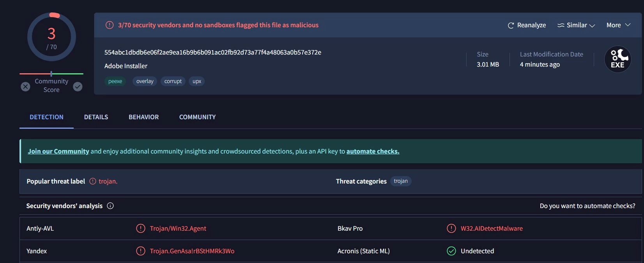Switch to the DETAILS tab

pyautogui.click(x=96, y=117)
